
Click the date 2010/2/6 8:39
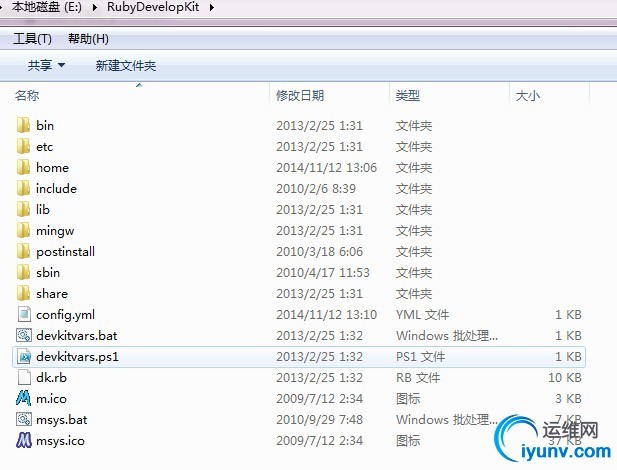[x=316, y=189]
